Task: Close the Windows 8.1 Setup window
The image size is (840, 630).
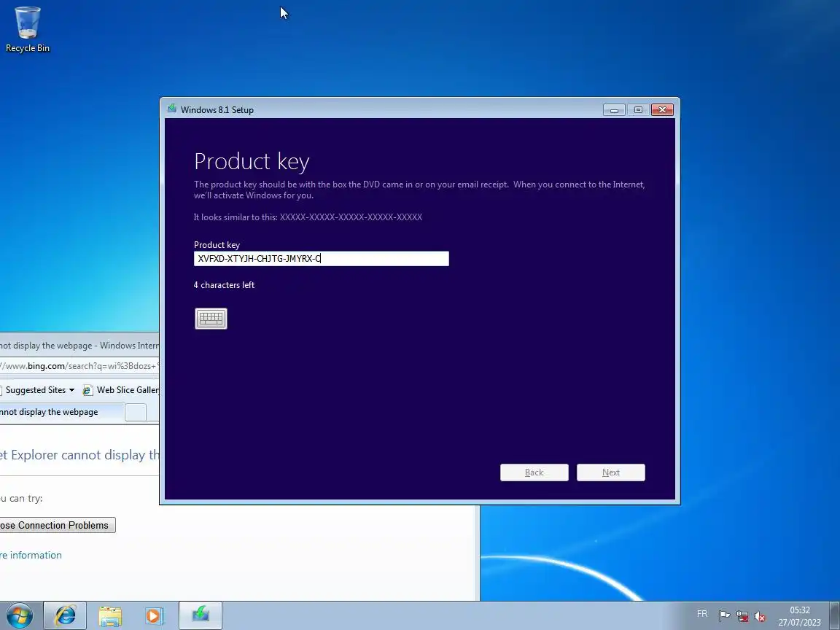Action: pos(662,110)
